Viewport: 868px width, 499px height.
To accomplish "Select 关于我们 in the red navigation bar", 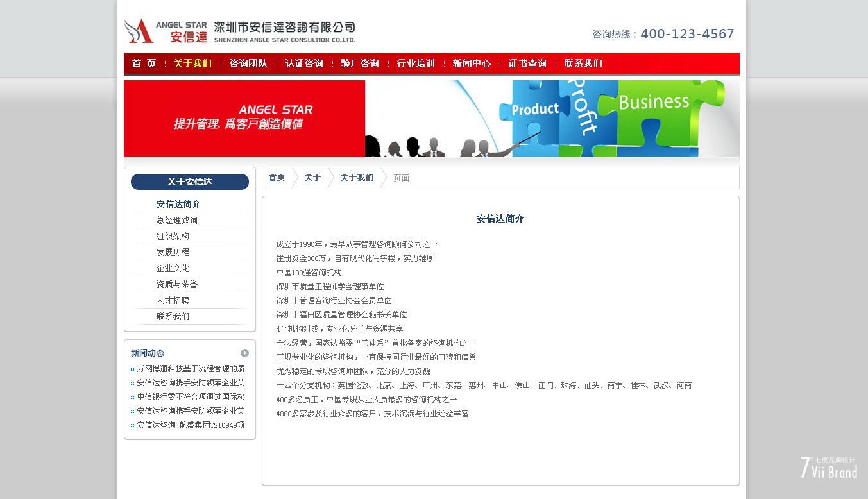I will point(192,63).
